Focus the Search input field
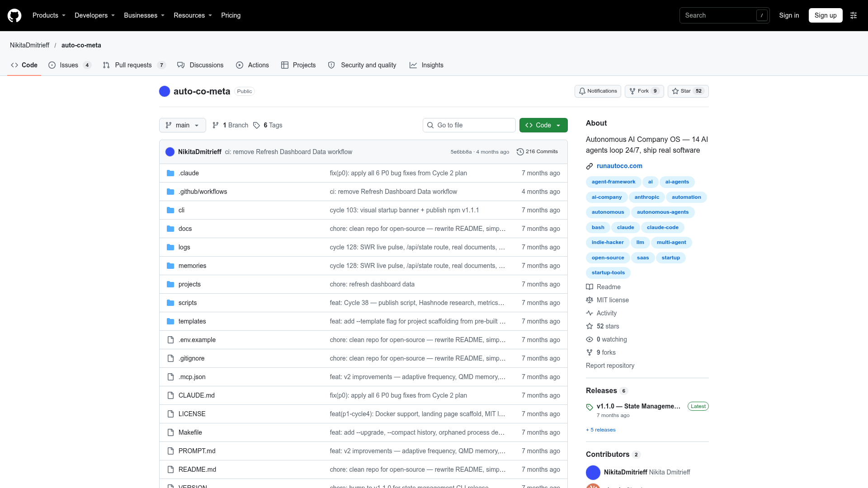The width and height of the screenshot is (868, 488). pos(724,15)
